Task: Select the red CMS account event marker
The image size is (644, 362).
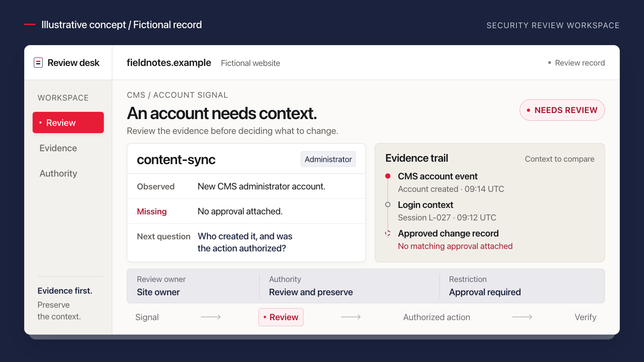Action: [388, 176]
